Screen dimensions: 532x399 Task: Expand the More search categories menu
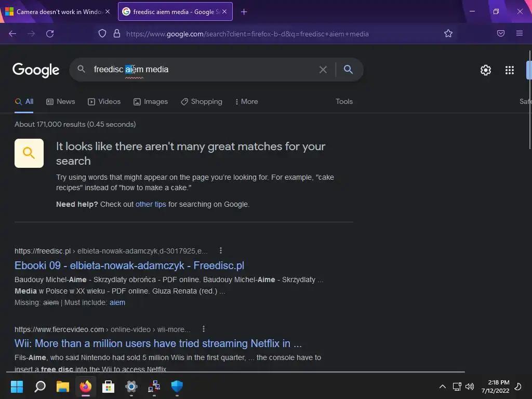tap(247, 101)
